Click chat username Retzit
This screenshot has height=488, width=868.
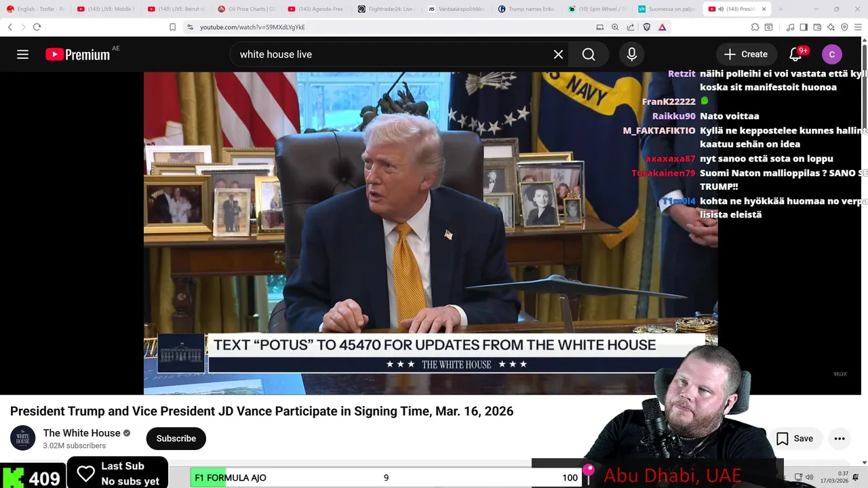click(x=682, y=74)
